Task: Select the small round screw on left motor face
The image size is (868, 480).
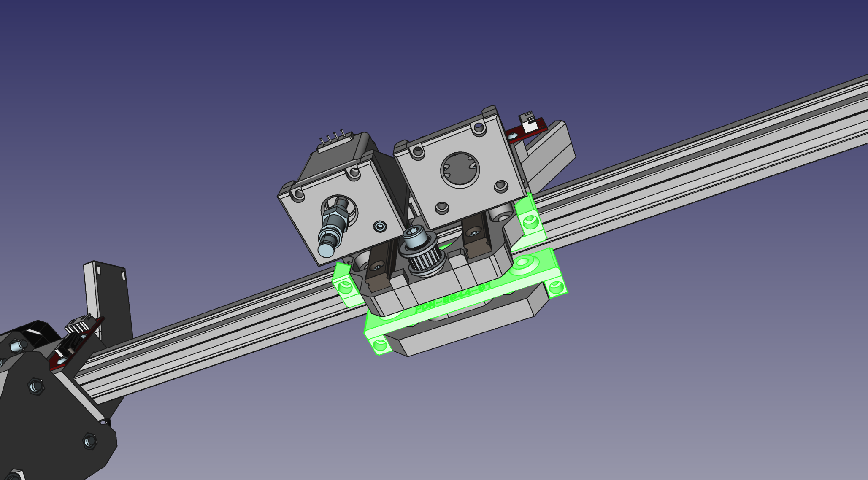Action: tap(381, 227)
